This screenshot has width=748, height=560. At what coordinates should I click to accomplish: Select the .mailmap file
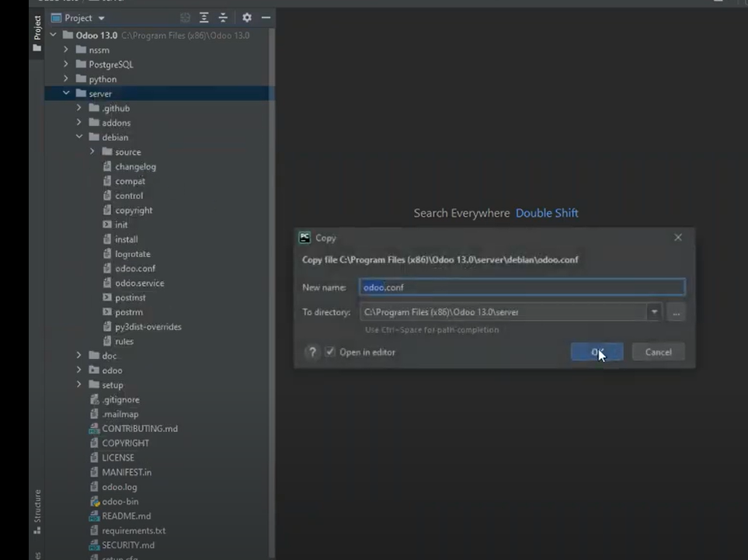pos(120,414)
